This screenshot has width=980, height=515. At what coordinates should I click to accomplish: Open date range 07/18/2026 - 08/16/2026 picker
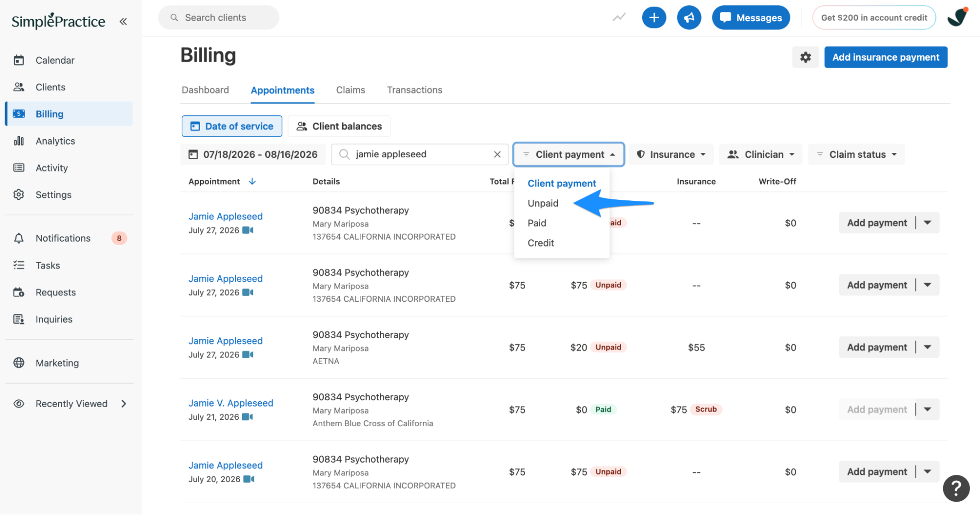click(x=253, y=154)
